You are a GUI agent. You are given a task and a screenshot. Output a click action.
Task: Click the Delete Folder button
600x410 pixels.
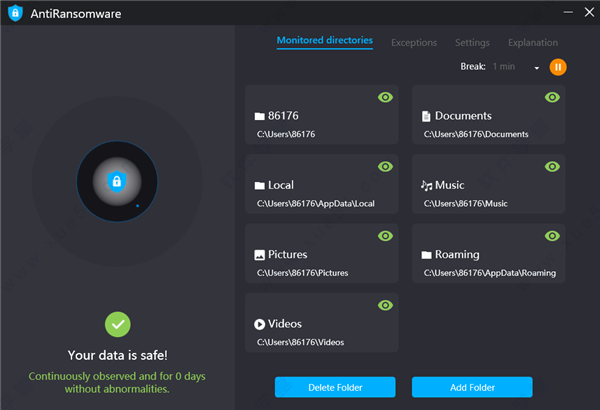[x=335, y=387]
